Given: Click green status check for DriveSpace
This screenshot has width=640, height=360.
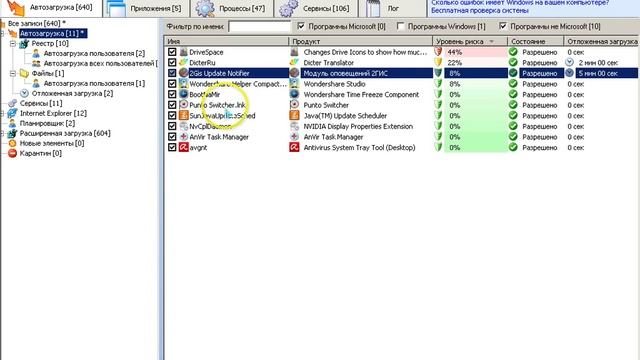Looking at the screenshot, I should point(513,52).
